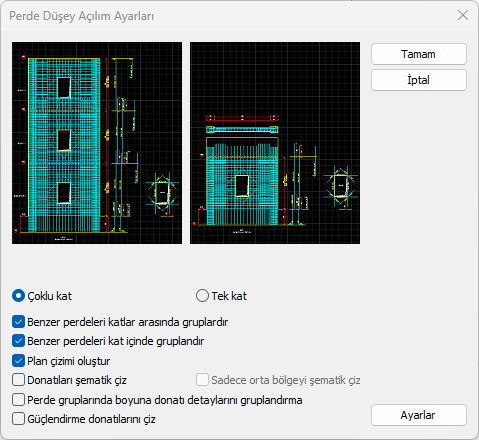Enable Perde gruplarında boyuna donatı detaylarını gruplandırma
Viewport: 479px width, 440px height.
pos(18,400)
